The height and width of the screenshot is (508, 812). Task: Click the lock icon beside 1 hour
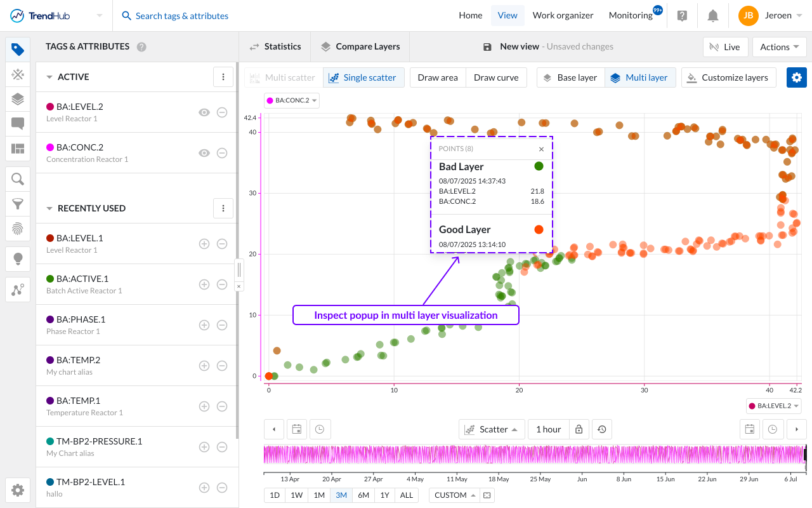579,429
